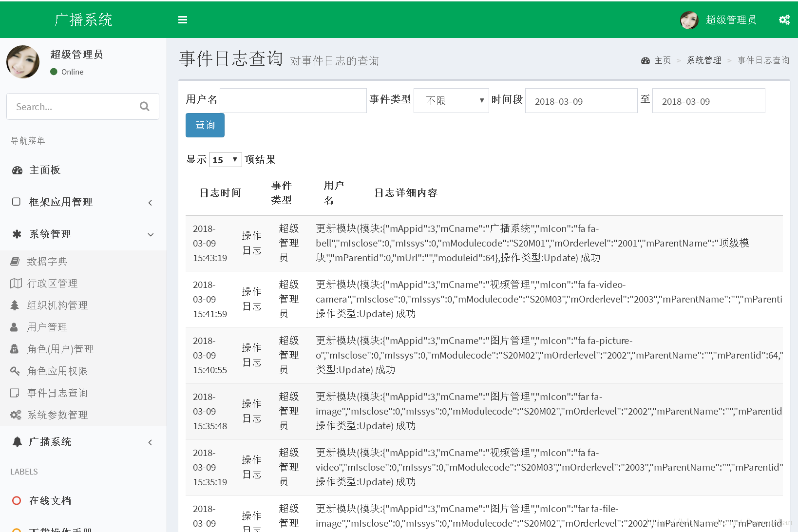Go to 主页 via breadcrumb link

[x=662, y=60]
